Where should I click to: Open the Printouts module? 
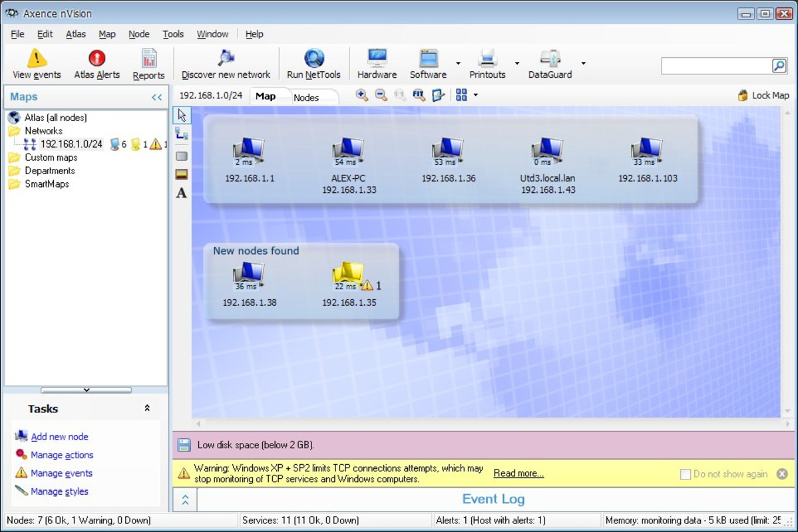point(487,64)
